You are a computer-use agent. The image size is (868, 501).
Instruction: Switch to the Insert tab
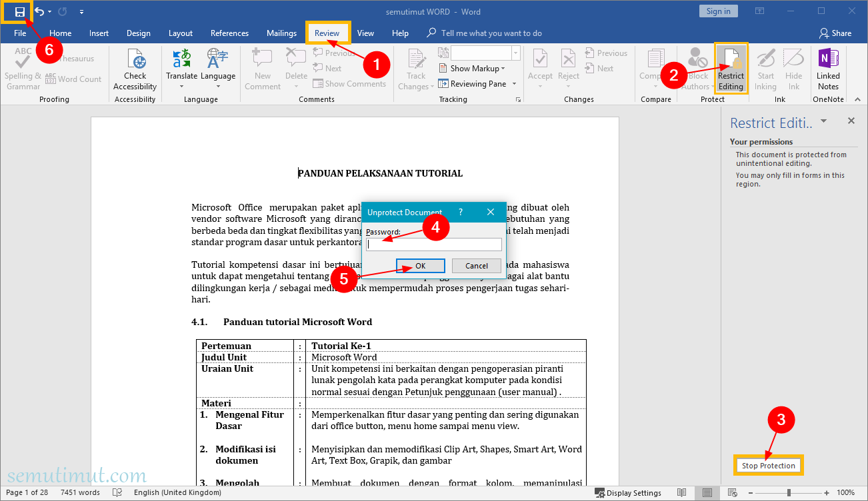[99, 33]
